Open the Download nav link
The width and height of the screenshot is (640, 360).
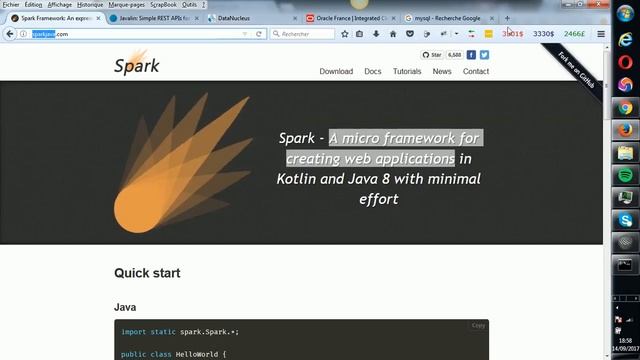pyautogui.click(x=336, y=71)
